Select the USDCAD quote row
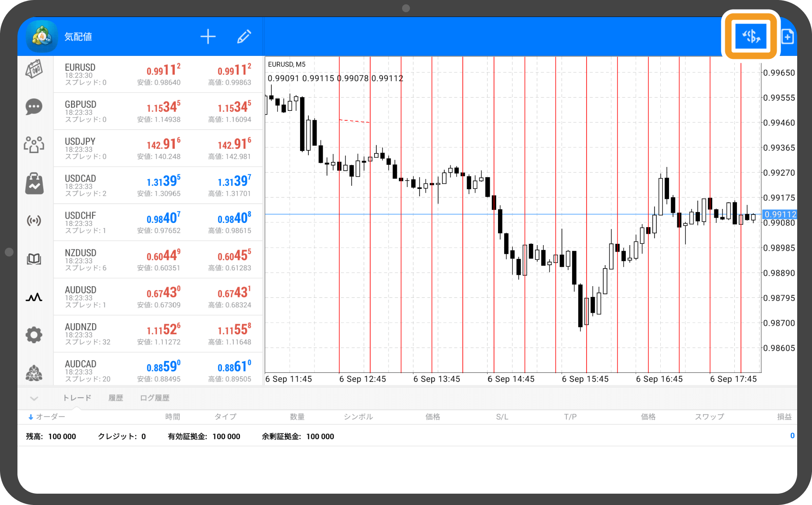The height and width of the screenshot is (505, 812). point(158,185)
